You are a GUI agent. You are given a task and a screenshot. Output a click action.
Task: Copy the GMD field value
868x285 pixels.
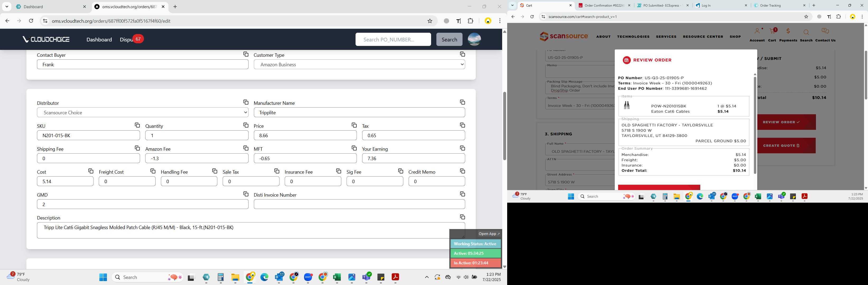[x=246, y=194]
